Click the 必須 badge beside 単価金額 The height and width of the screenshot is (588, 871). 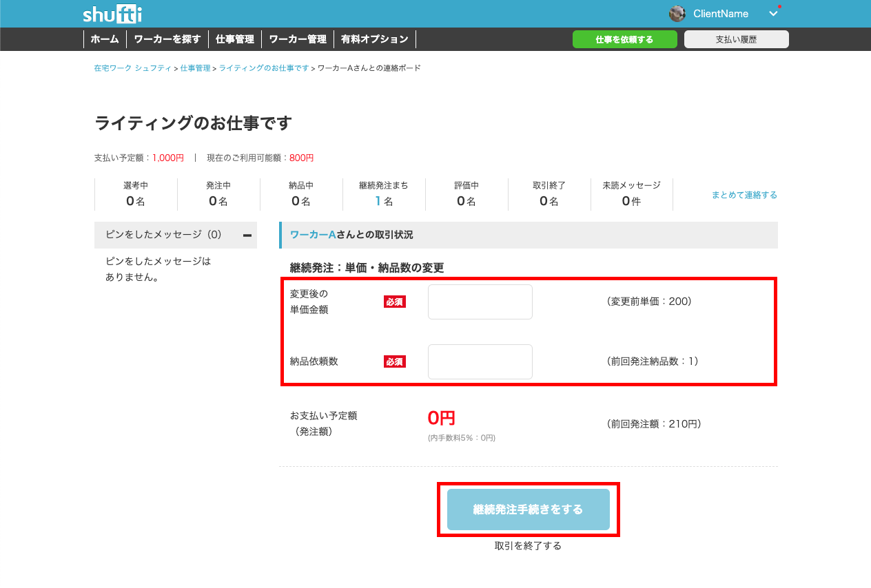pos(395,302)
